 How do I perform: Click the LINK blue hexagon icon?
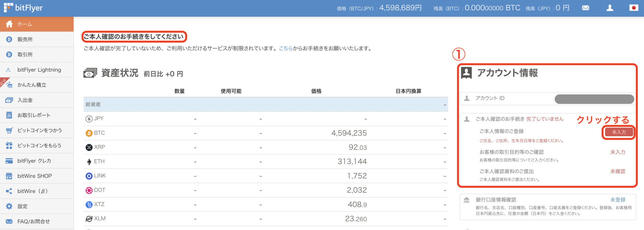click(x=89, y=176)
